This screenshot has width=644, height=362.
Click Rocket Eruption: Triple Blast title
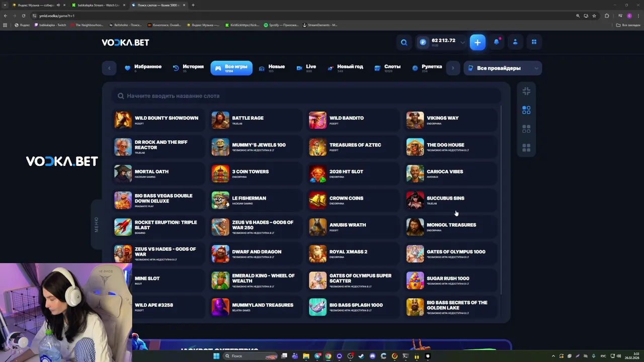[x=166, y=225]
